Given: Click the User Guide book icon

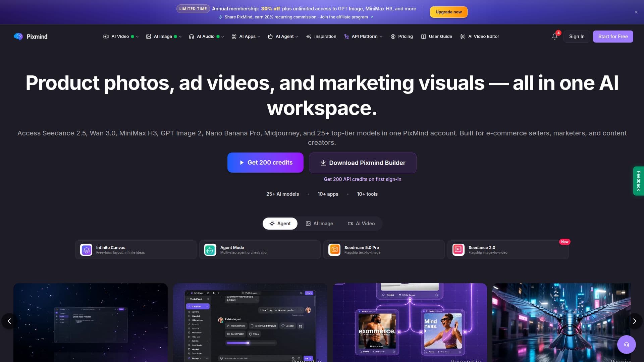Looking at the screenshot, I should pos(424,37).
